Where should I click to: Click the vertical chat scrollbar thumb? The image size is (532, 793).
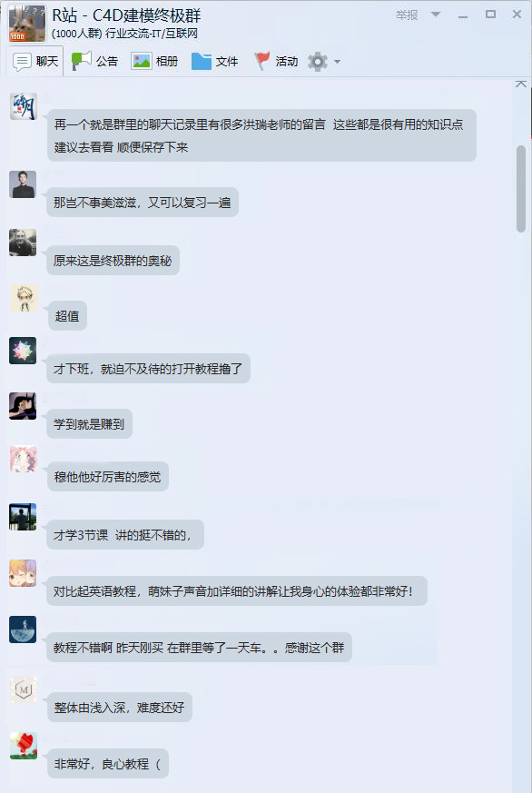(x=521, y=189)
